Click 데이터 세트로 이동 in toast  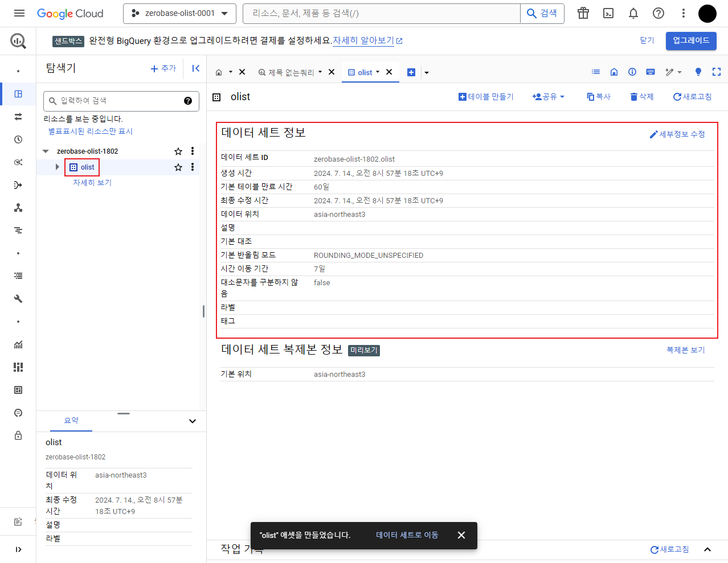coord(407,535)
